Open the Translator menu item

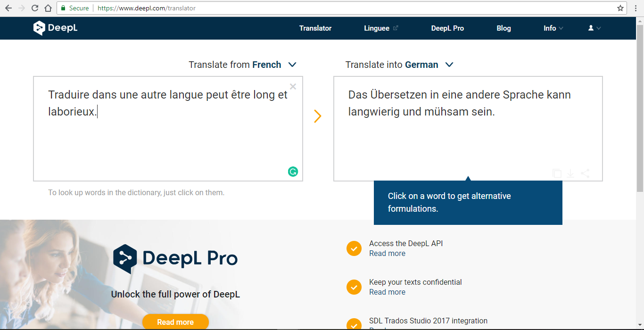coord(315,28)
